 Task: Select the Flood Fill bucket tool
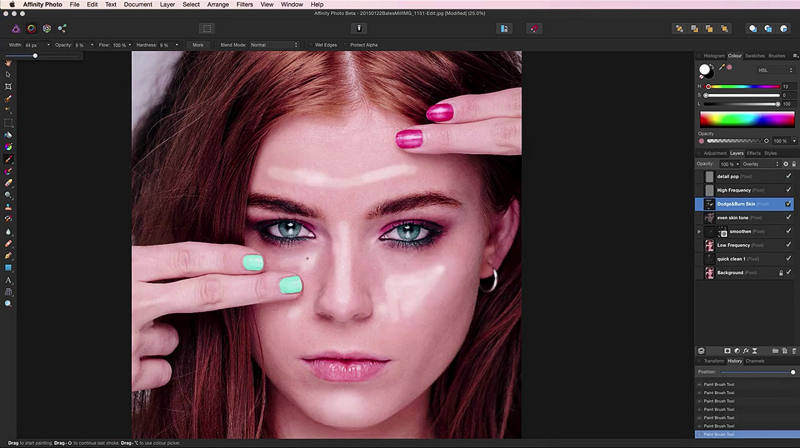coord(8,135)
